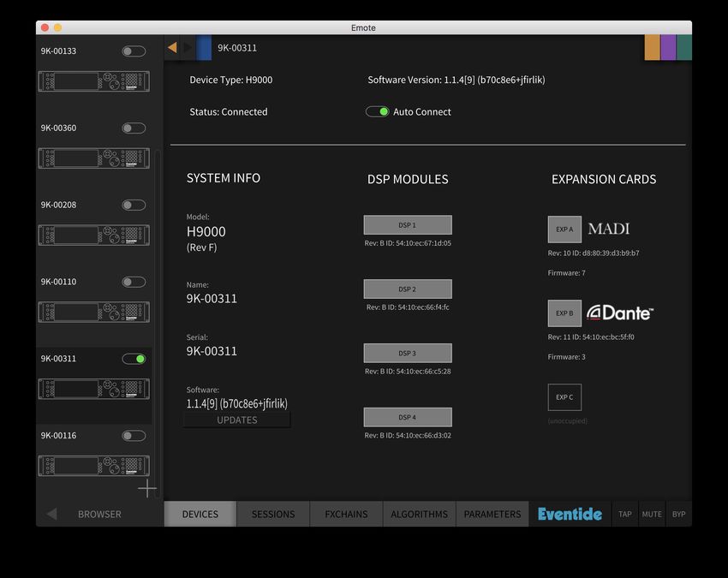Enable connection toggle for 9K-00110
This screenshot has height=578, width=728.
[x=134, y=282]
